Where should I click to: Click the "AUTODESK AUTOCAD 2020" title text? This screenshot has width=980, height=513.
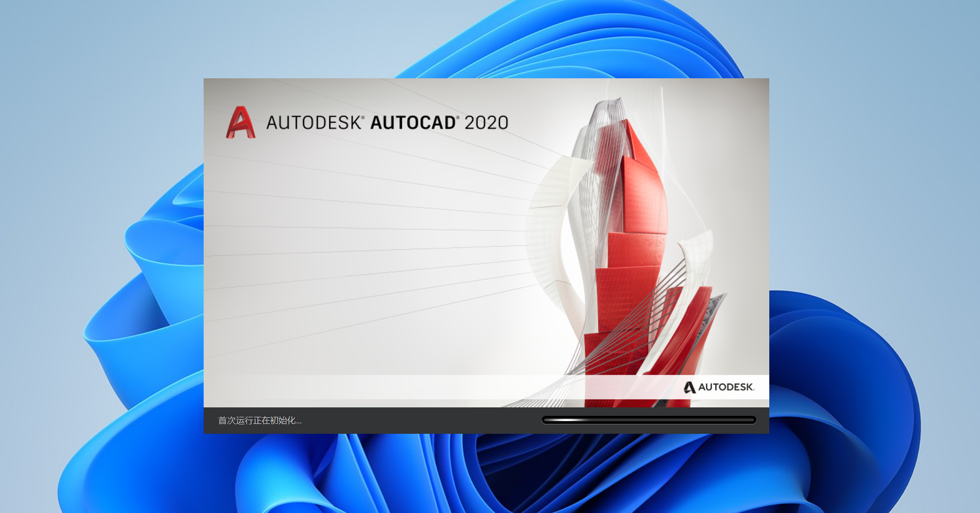click(387, 123)
